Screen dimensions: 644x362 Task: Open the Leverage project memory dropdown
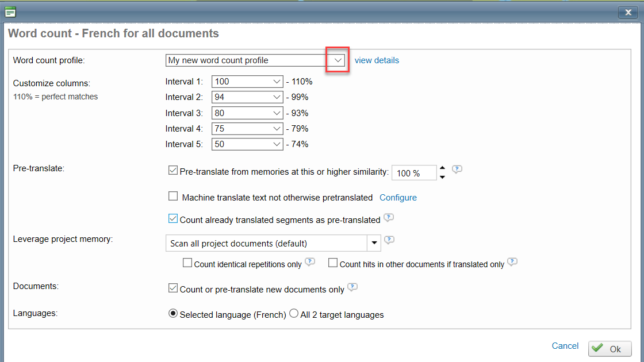point(374,243)
